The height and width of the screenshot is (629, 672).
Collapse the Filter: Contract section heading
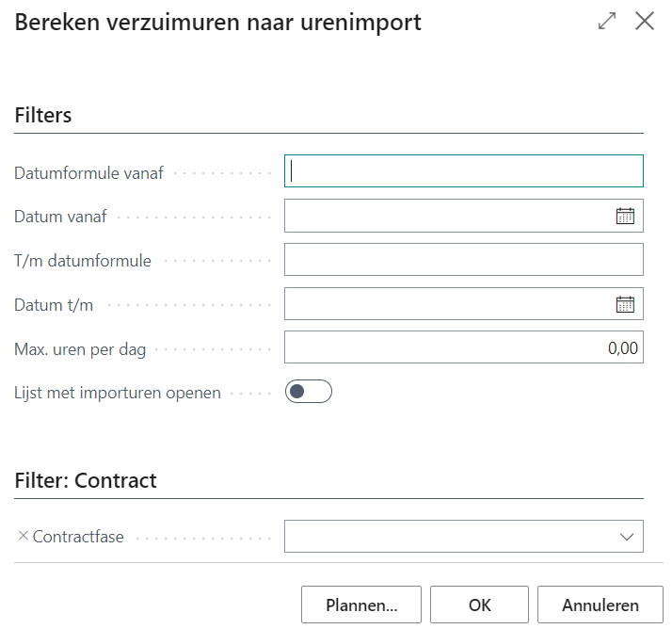(x=86, y=480)
